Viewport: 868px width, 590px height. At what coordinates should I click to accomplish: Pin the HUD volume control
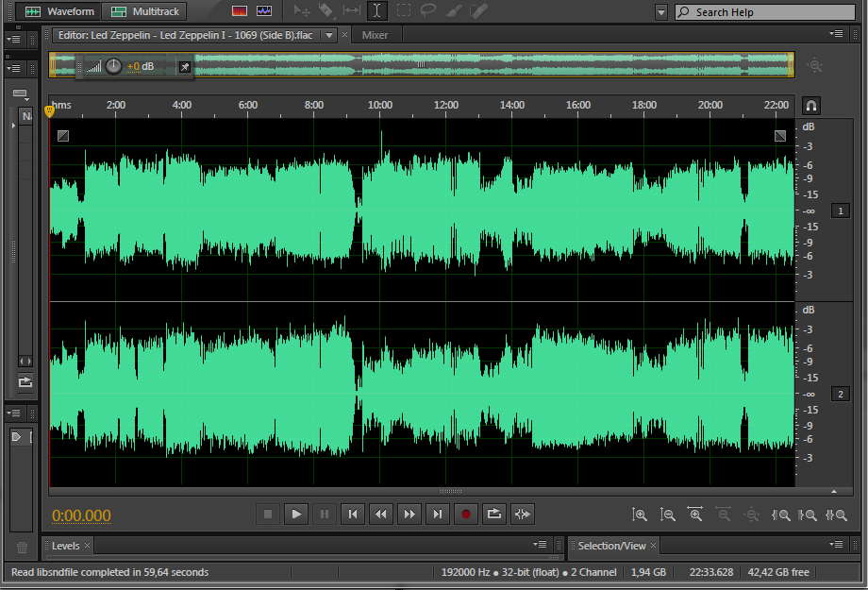pos(185,67)
